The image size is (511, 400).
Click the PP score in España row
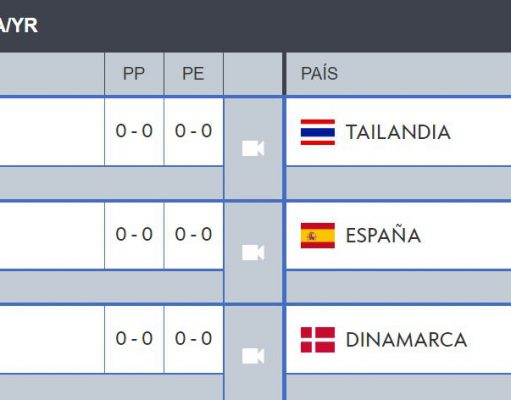tap(134, 234)
